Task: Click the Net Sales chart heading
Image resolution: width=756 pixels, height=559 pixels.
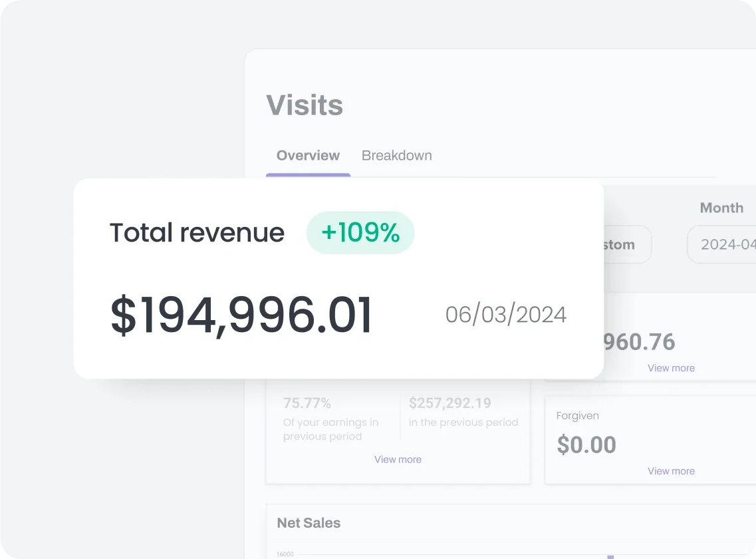Action: pos(309,523)
